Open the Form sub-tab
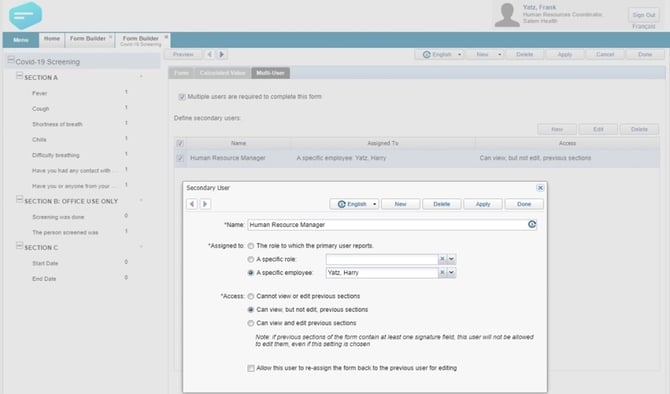This screenshot has height=394, width=670. click(181, 73)
